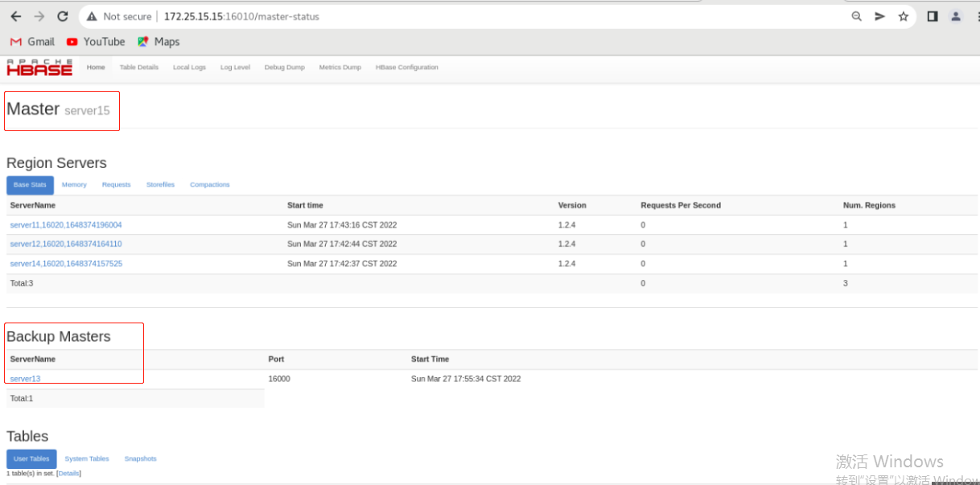
Task: Switch to the Compactions tab
Action: click(x=210, y=185)
